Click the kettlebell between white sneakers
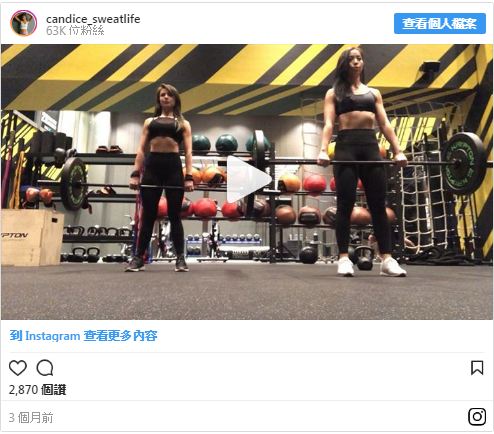494x434 pixels. pos(364,258)
